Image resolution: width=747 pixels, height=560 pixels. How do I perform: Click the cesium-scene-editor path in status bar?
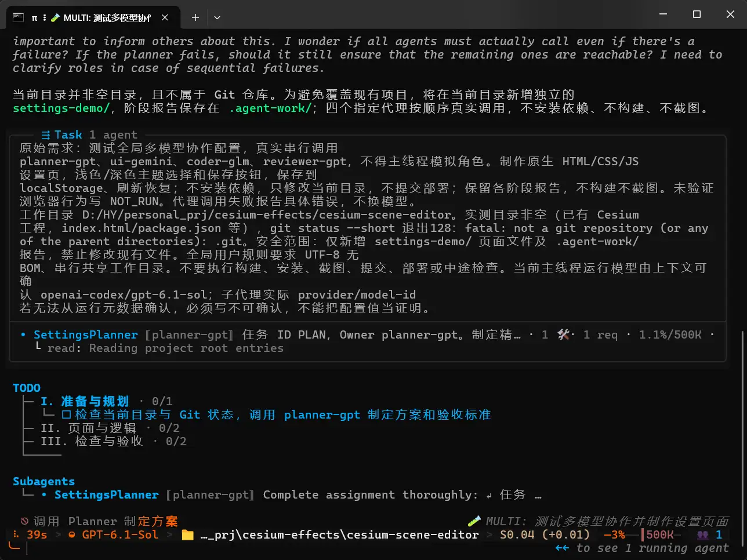[x=340, y=534]
